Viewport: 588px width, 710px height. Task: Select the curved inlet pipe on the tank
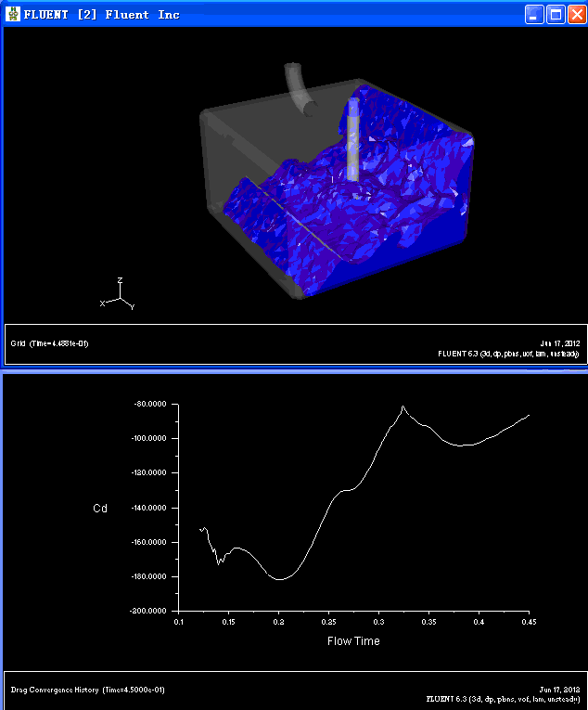click(300, 89)
